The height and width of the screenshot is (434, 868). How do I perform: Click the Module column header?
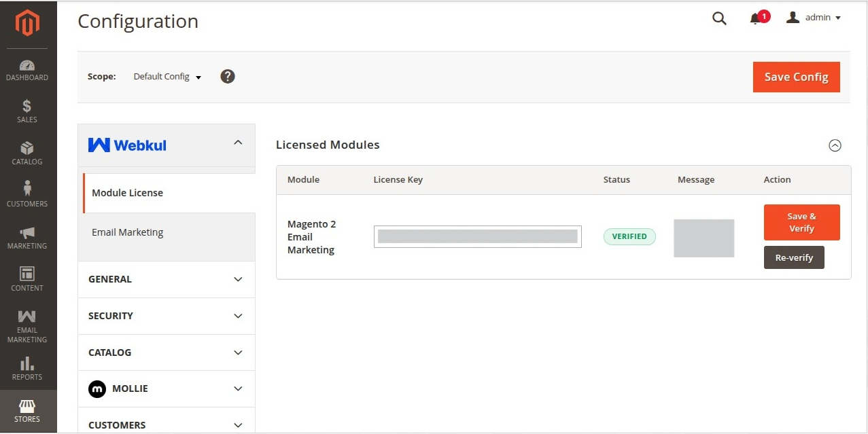pyautogui.click(x=303, y=180)
